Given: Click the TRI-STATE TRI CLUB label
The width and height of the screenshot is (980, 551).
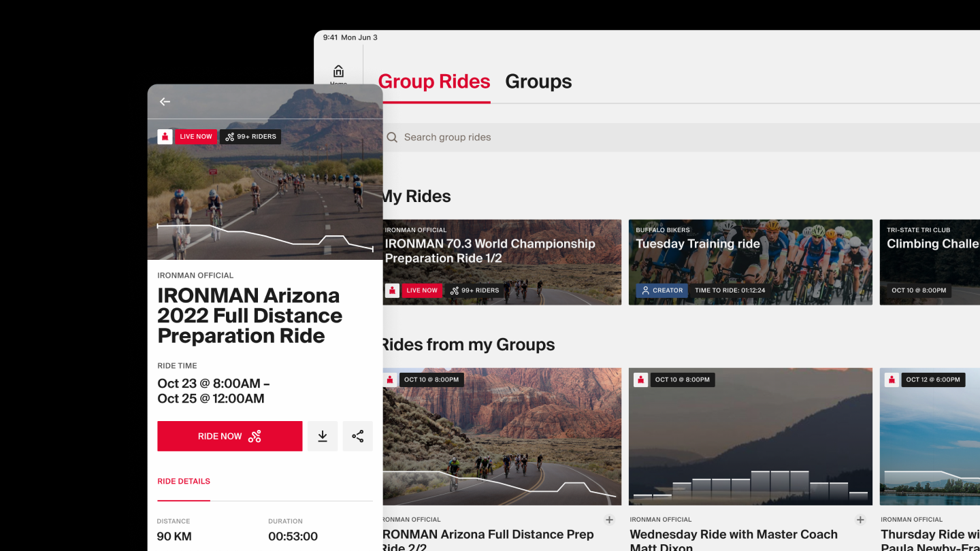Looking at the screenshot, I should point(919,230).
